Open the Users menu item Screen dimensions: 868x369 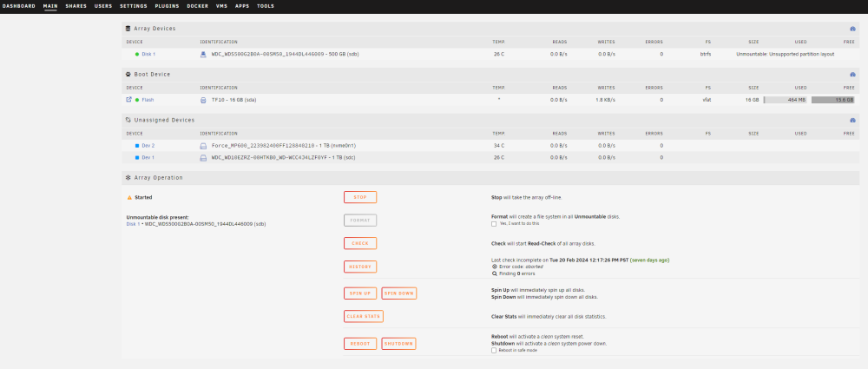103,6
